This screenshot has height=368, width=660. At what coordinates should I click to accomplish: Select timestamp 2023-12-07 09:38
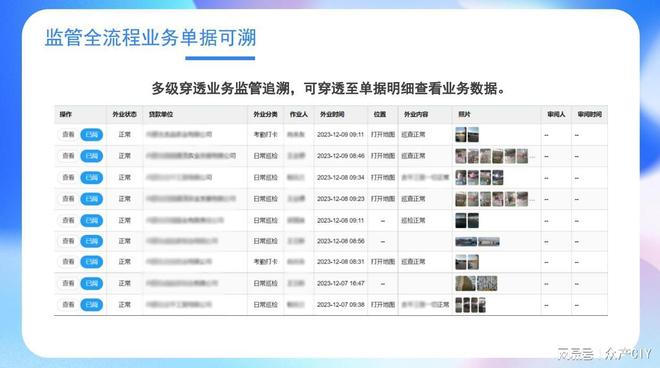[x=341, y=304]
